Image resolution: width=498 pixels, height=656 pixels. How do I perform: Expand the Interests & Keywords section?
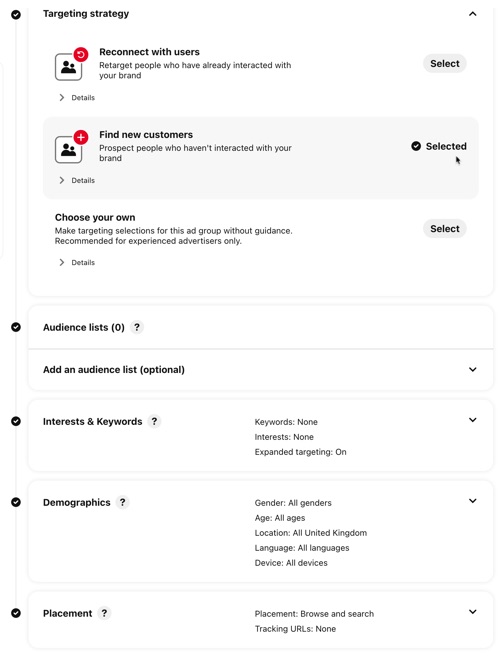click(x=472, y=420)
